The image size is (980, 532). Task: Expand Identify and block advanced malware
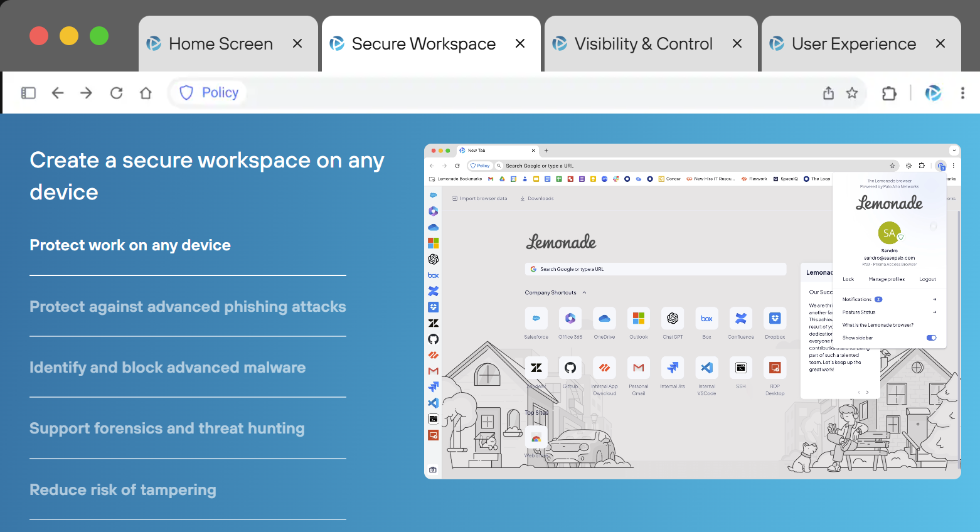(x=168, y=368)
